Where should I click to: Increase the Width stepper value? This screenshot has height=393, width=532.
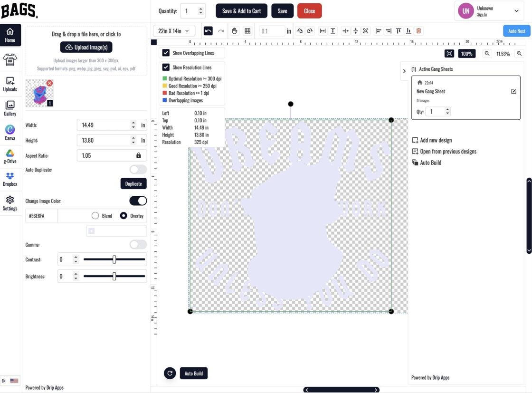133,123
